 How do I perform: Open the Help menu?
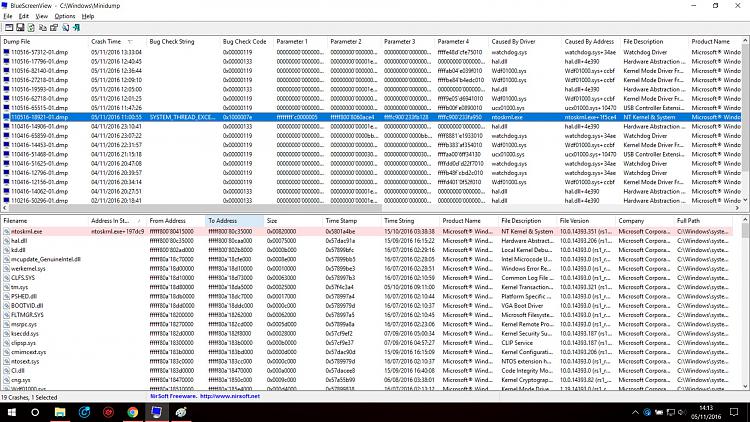point(88,16)
